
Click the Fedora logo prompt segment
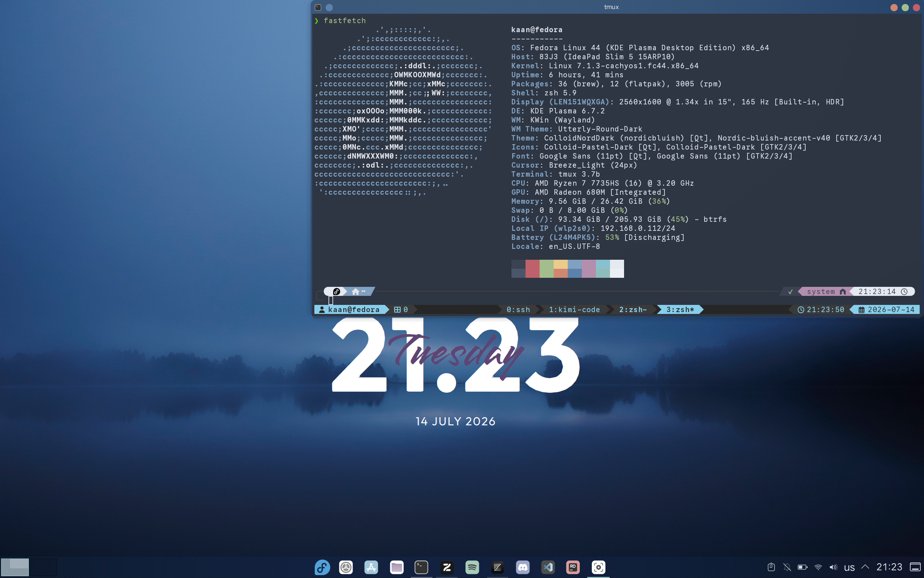tap(336, 292)
